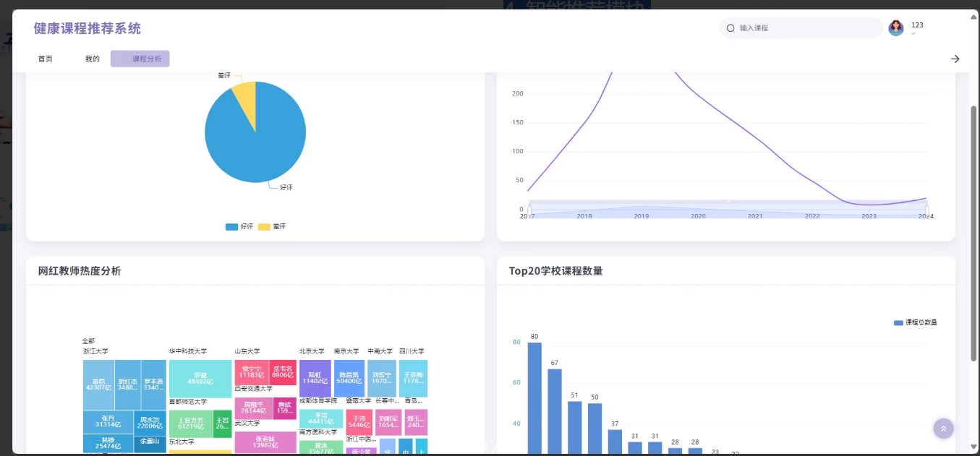Click the 刘明军 treemap block
This screenshot has height=456, width=980.
[x=388, y=422]
